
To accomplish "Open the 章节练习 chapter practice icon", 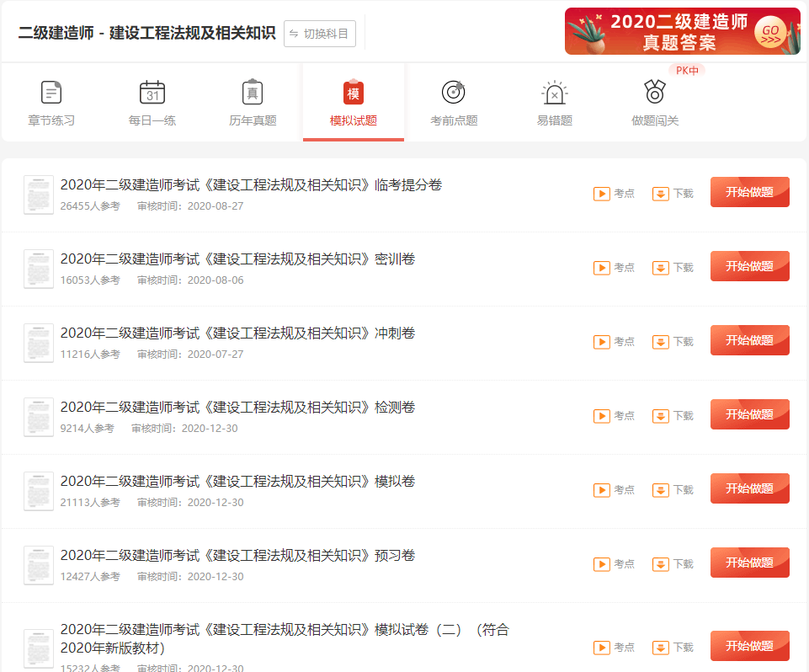I will pos(51,93).
